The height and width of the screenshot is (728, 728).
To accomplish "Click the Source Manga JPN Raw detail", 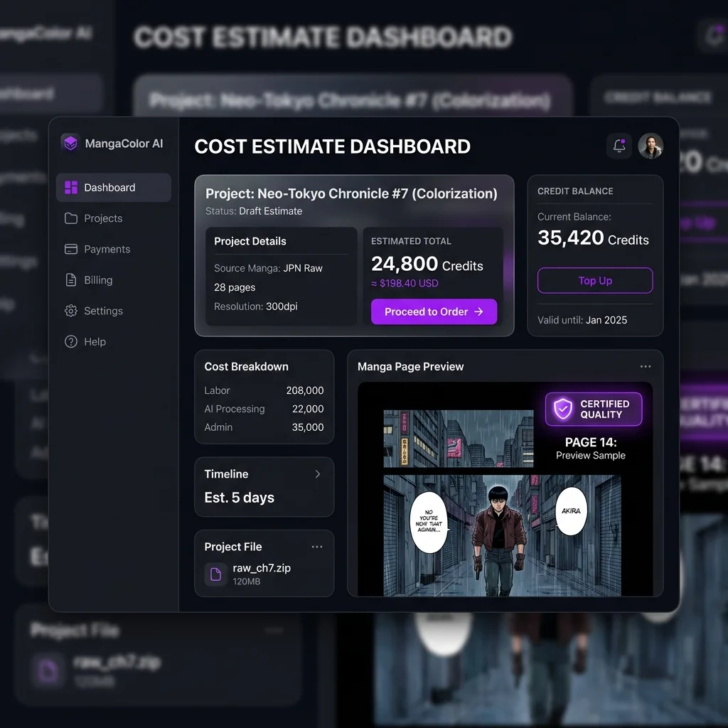I will (x=268, y=268).
